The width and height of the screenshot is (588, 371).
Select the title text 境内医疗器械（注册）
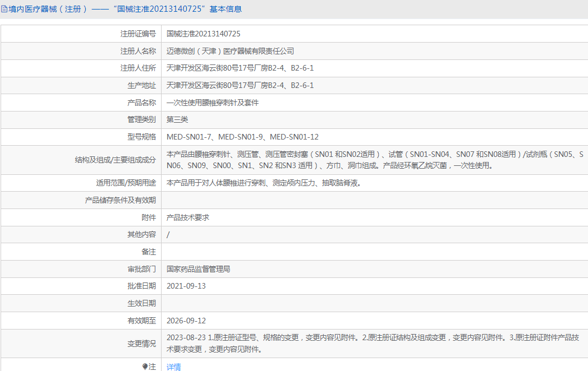click(48, 9)
